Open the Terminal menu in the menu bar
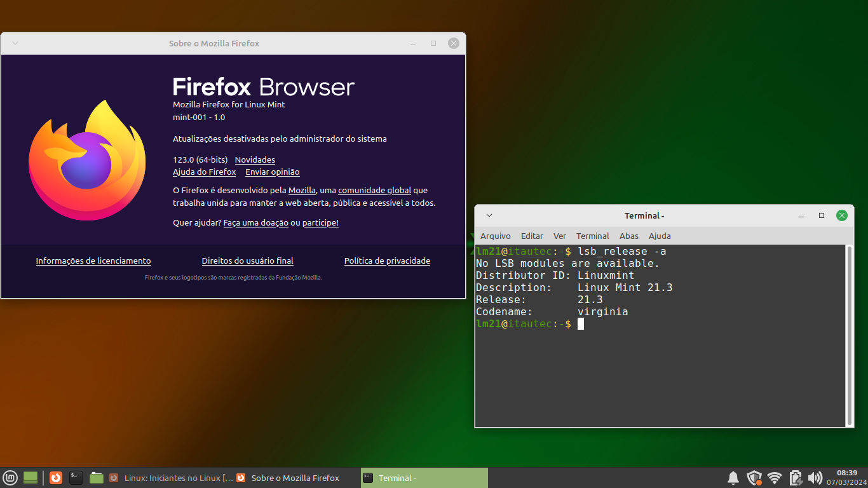Viewport: 868px width, 488px height. pyautogui.click(x=593, y=236)
